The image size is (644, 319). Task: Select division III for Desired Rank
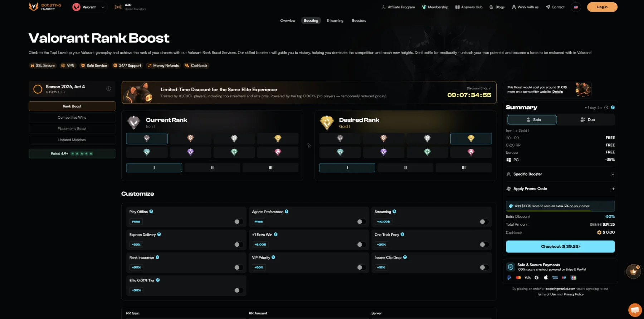464,168
